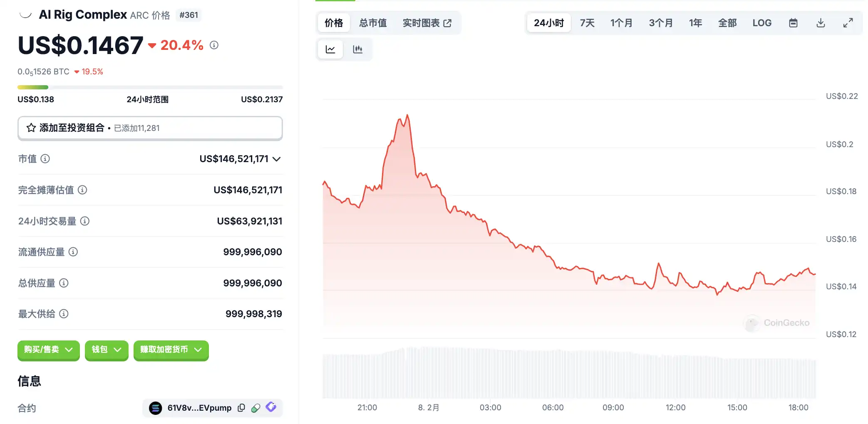
Task: Click info icon next to 流通供应量
Action: [x=73, y=252]
